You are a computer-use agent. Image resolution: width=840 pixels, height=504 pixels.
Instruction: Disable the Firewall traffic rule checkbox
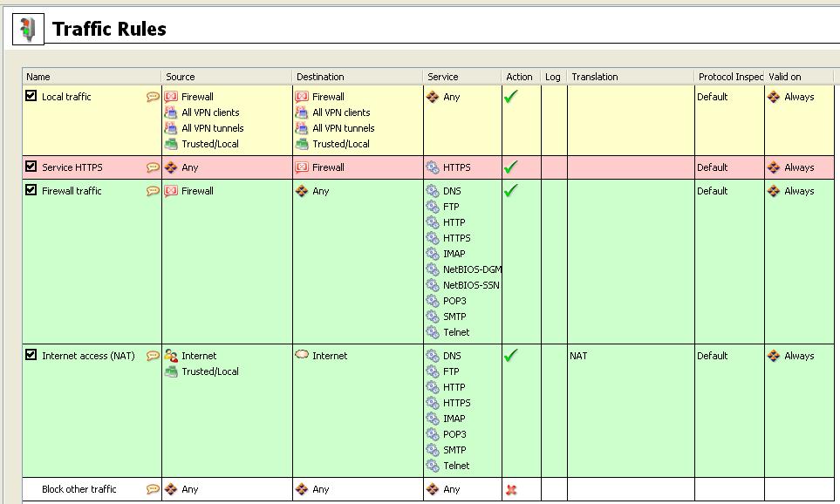pyautogui.click(x=31, y=190)
